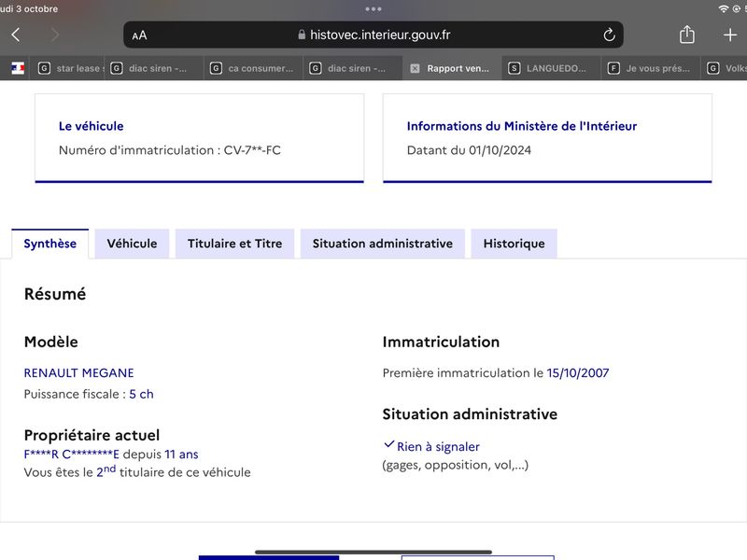Viewport: 747px width, 560px height.
Task: Click the RENAULT MEGANE model text
Action: pos(79,372)
